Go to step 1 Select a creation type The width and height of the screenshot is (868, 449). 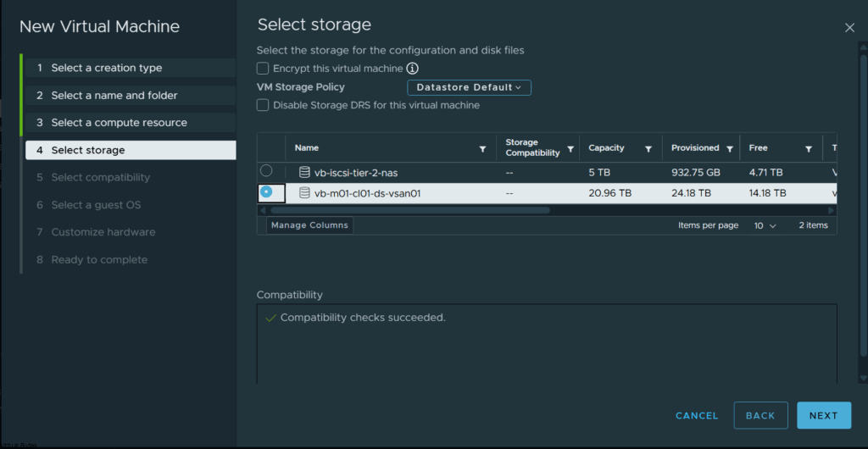point(131,68)
